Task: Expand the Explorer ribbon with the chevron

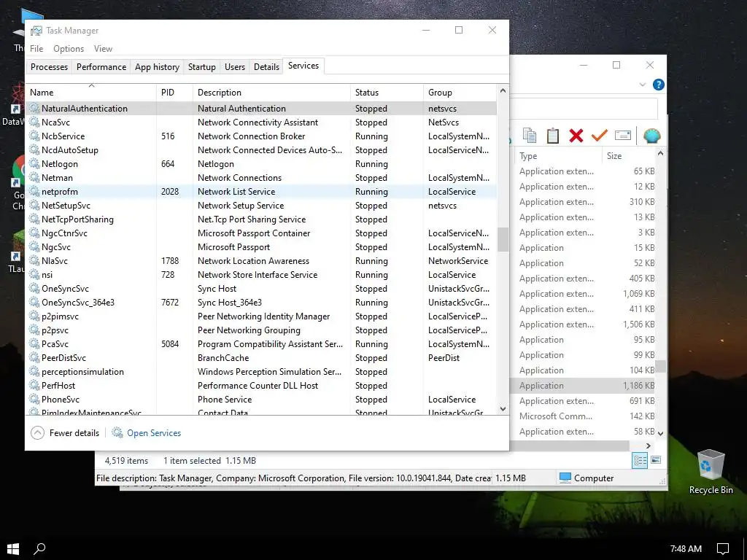Action: (x=642, y=85)
